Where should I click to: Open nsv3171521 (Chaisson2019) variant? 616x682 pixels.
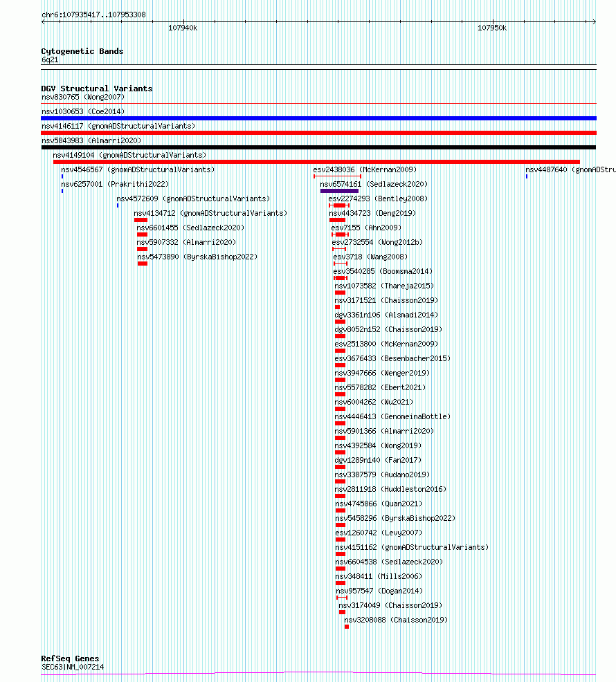(386, 301)
